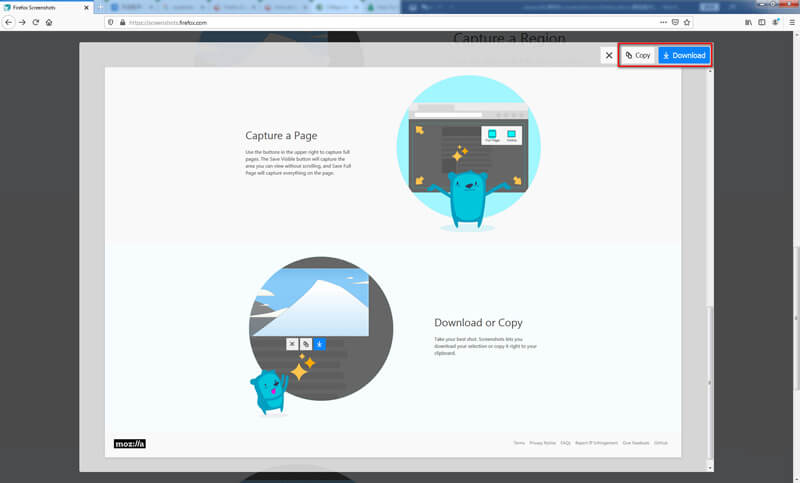Go to the browser Home page
800x483 pixels.
(x=49, y=22)
